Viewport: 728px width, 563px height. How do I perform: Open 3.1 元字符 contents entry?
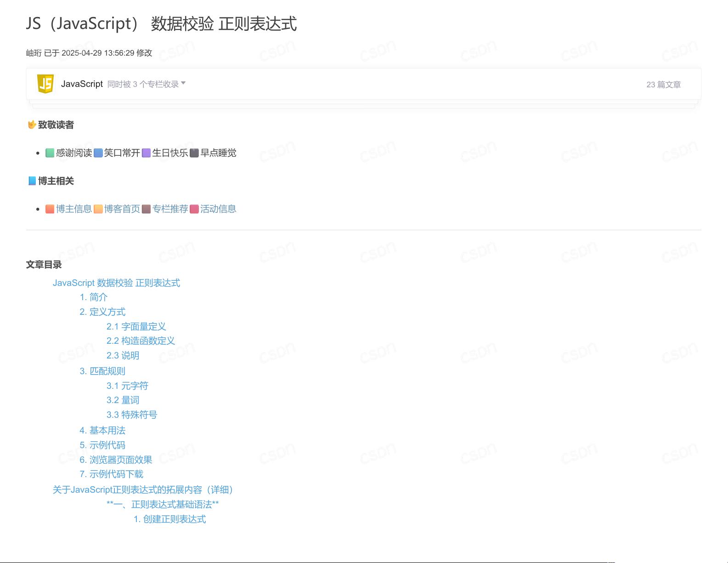pyautogui.click(x=127, y=386)
